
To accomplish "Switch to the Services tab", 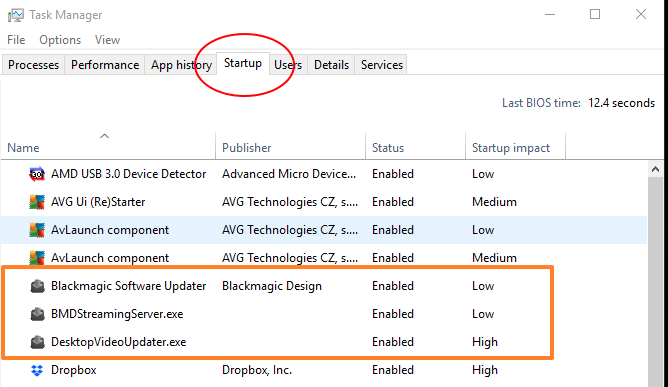I will [x=382, y=65].
